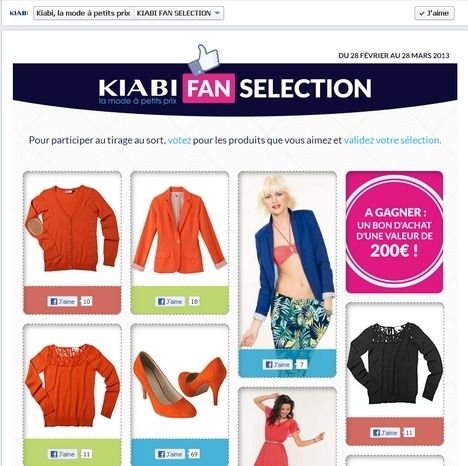
Task: Like the orange cardigan with J'aime
Action: (x=62, y=301)
